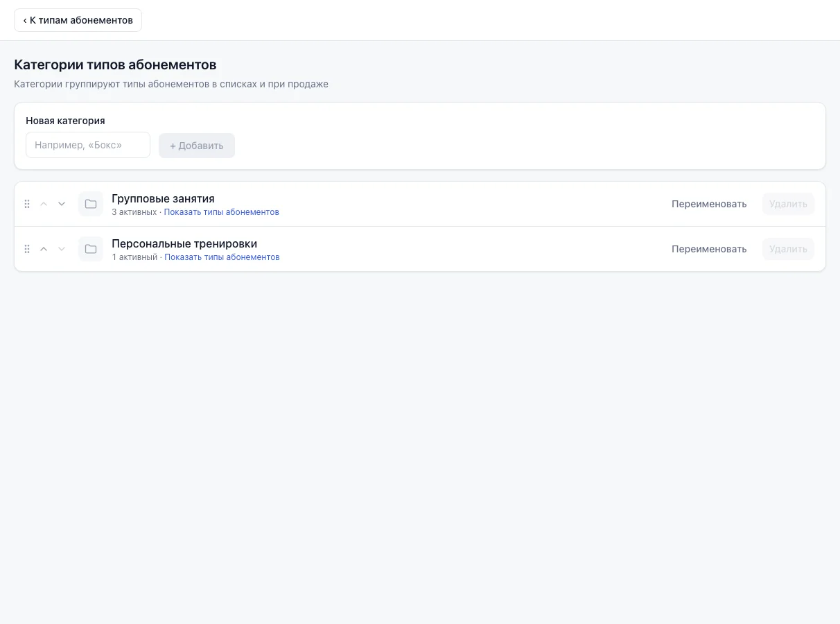
Task: Click the '1 активный' count text
Action: pyautogui.click(x=135, y=257)
